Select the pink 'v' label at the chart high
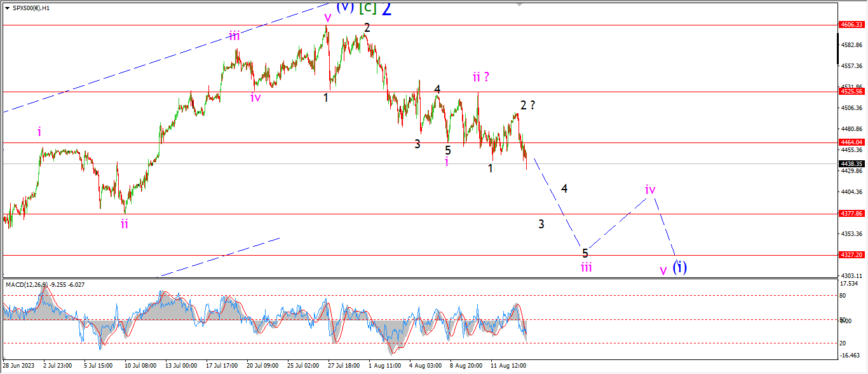 pos(327,17)
